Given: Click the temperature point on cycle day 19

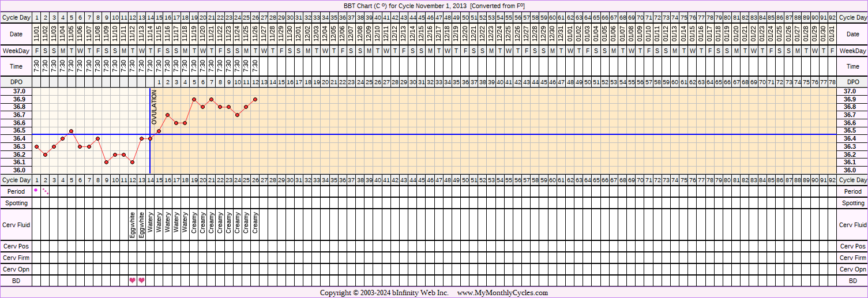Looking at the screenshot, I should pyautogui.click(x=194, y=99).
